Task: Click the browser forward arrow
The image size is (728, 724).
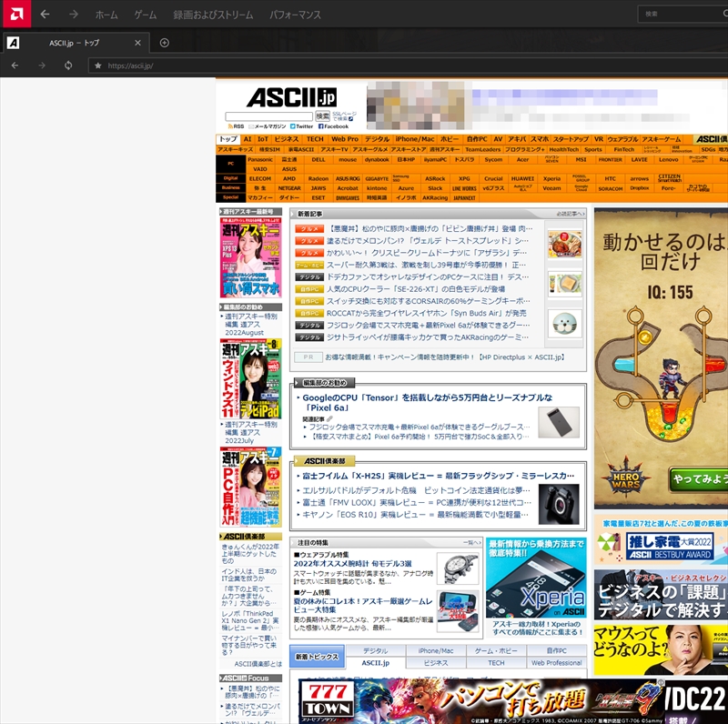Action: (42, 65)
